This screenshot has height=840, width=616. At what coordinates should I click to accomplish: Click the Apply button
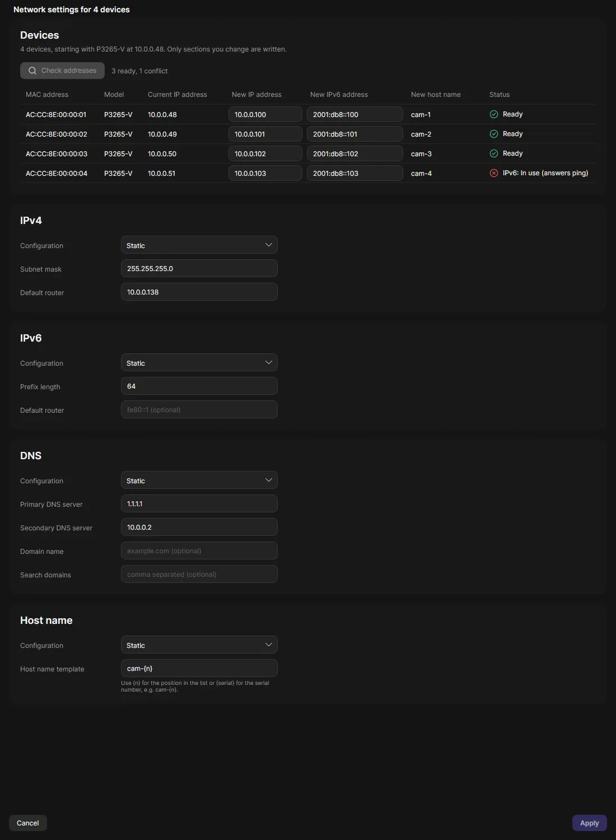pos(589,823)
